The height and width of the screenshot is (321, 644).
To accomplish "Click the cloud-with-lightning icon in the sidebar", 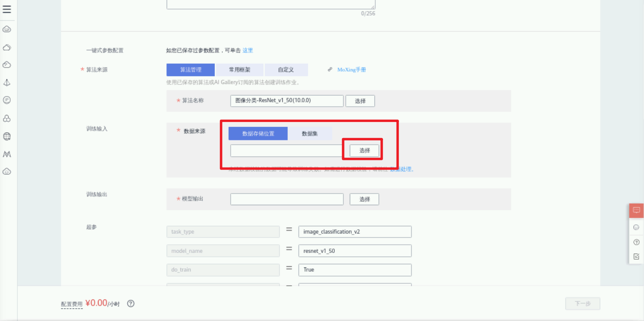I will (x=7, y=65).
